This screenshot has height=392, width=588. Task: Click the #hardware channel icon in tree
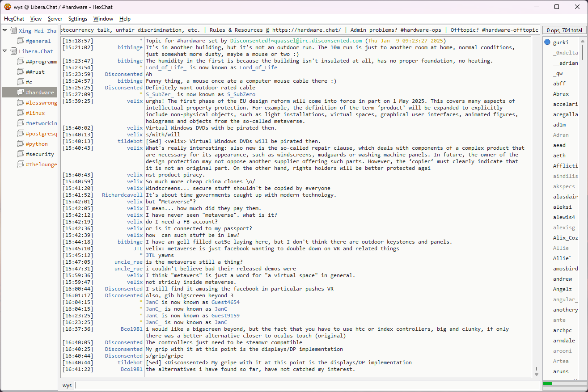pos(20,93)
